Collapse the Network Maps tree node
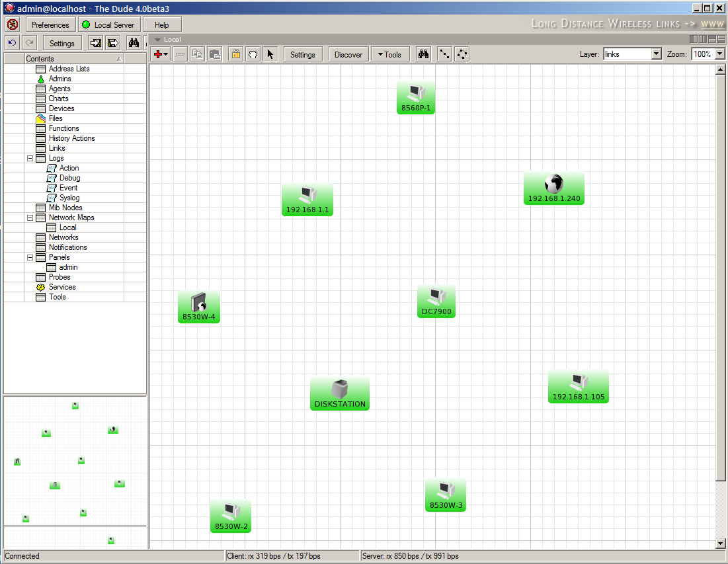 (x=30, y=218)
